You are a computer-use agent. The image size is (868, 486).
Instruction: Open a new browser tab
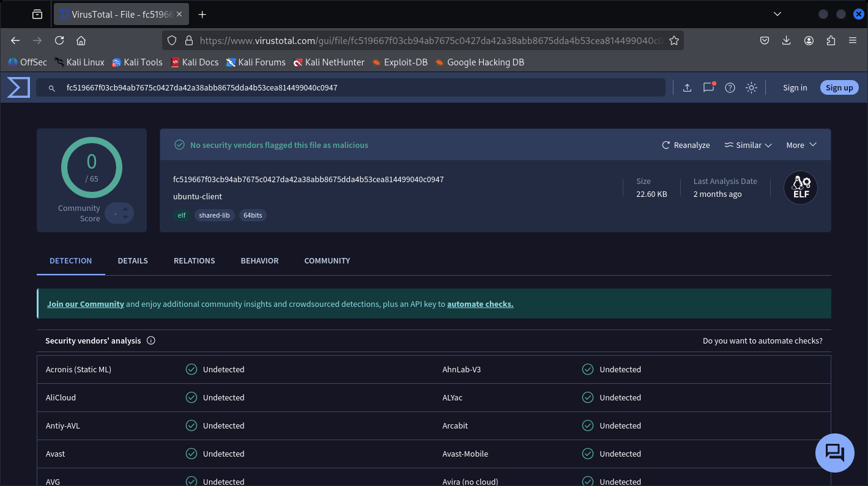(202, 14)
